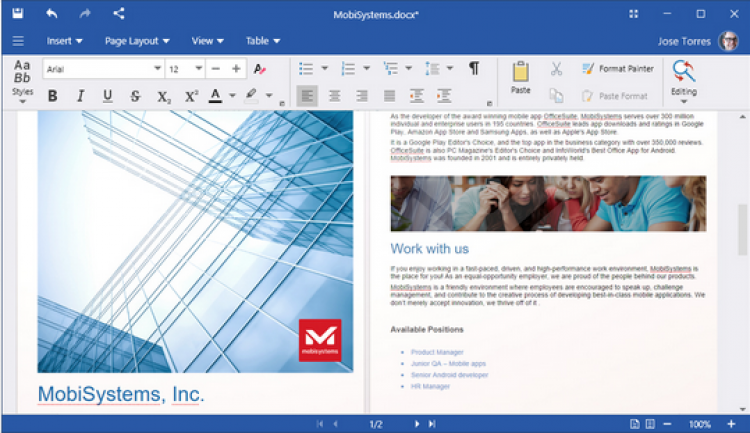Go to the first page
Screen dimensions: 750x433
[x=320, y=424]
